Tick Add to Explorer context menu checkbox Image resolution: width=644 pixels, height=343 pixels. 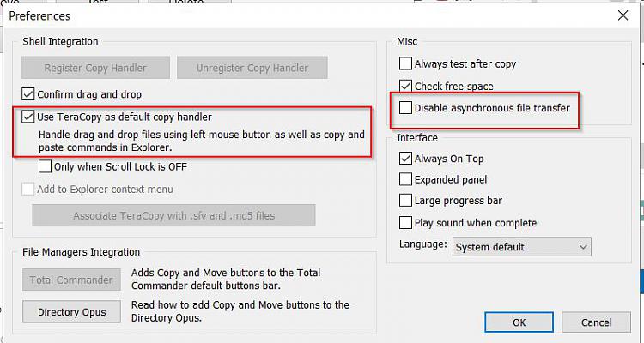coord(28,190)
